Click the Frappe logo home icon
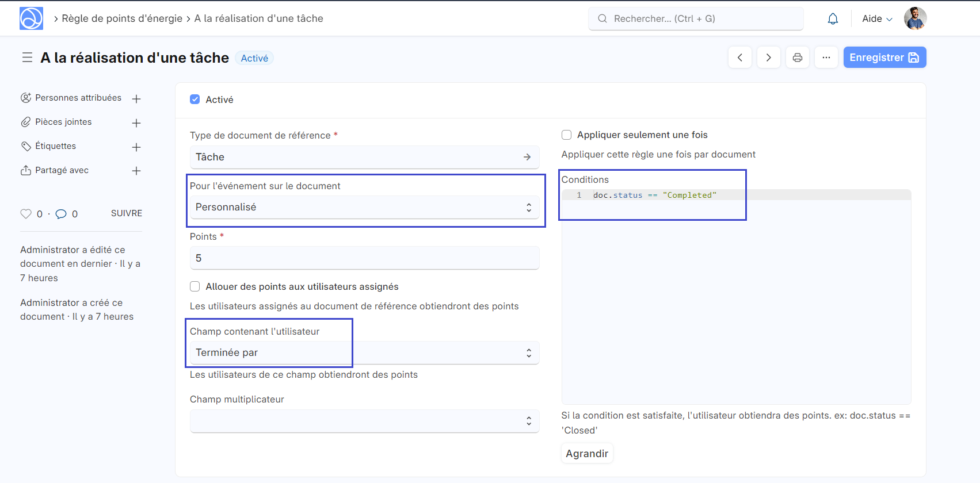 pos(31,18)
